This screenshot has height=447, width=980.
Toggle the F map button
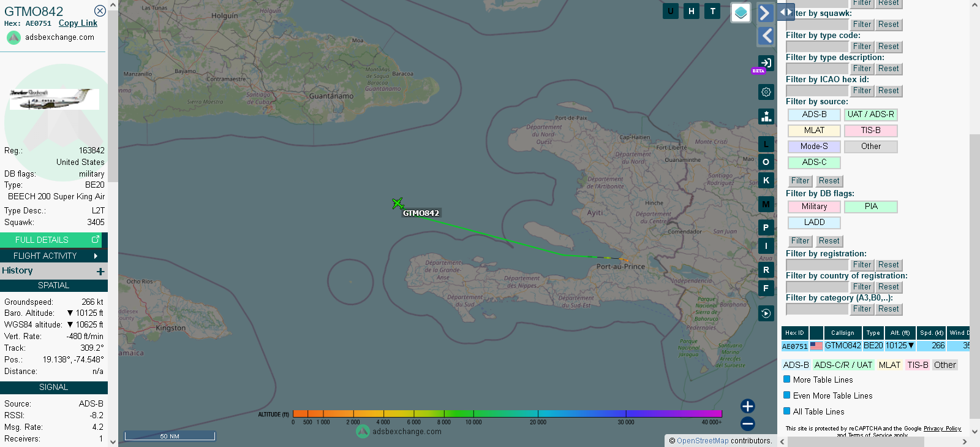coord(766,288)
